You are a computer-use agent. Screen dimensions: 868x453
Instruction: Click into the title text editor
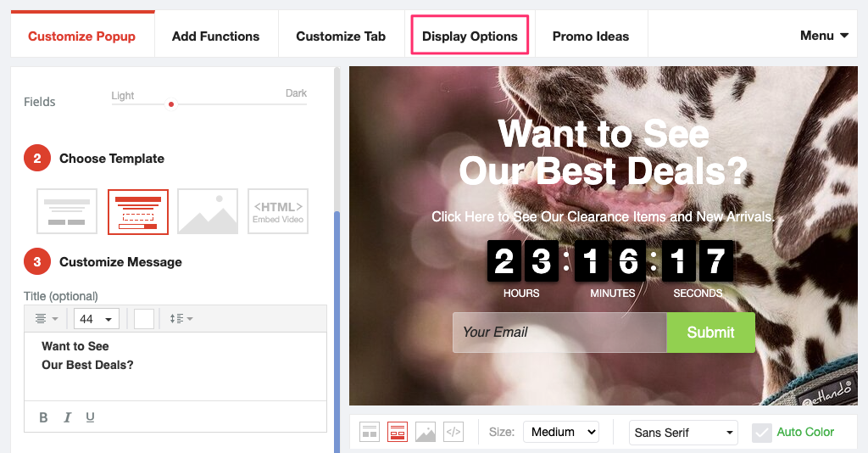click(175, 366)
